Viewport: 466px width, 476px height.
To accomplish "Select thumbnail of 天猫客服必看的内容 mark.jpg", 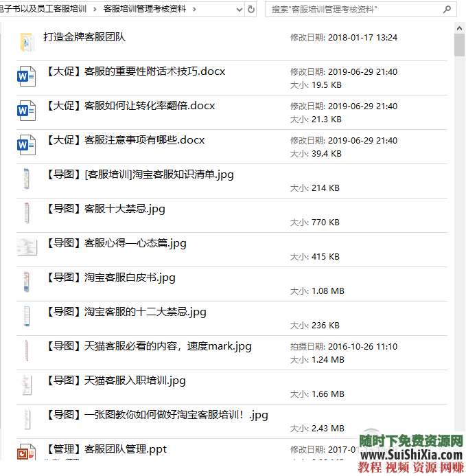I will click(x=27, y=350).
